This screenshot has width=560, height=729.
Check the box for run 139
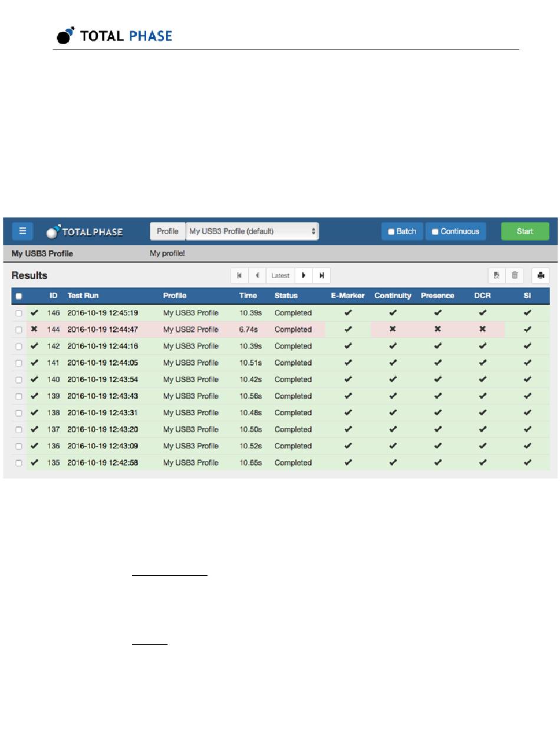point(19,397)
